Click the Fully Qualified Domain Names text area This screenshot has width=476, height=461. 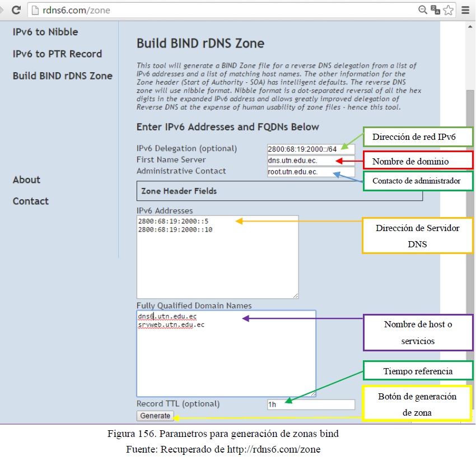click(x=226, y=354)
